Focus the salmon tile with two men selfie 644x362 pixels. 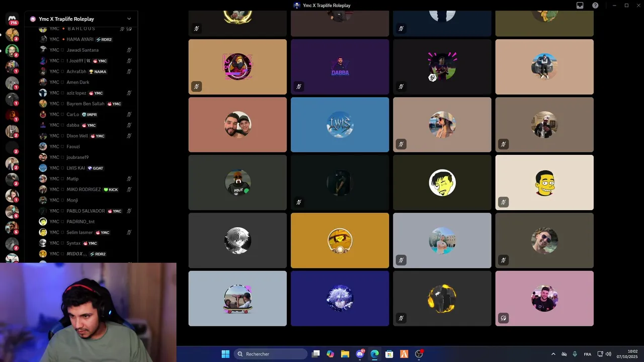pyautogui.click(x=237, y=125)
